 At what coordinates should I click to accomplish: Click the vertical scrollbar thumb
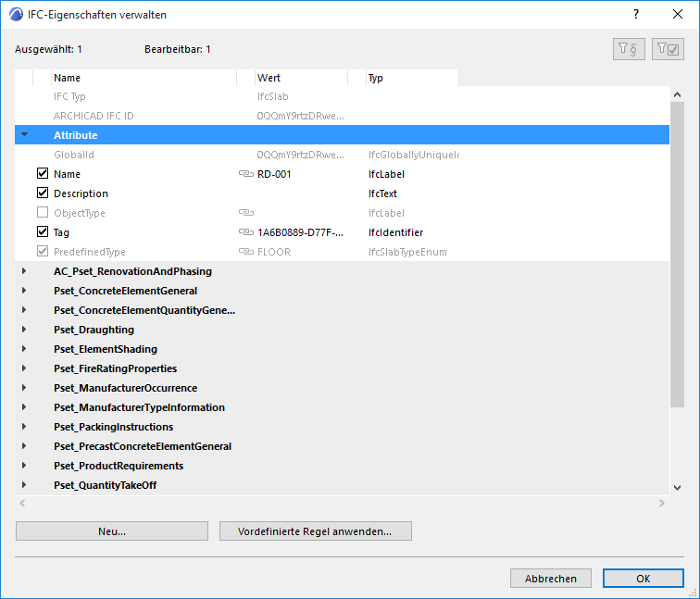(677, 255)
